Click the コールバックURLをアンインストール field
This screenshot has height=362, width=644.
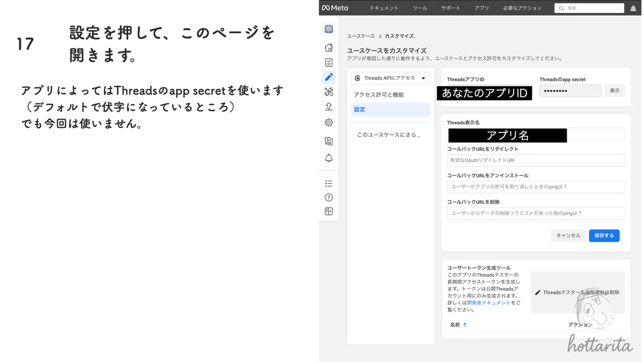click(536, 187)
